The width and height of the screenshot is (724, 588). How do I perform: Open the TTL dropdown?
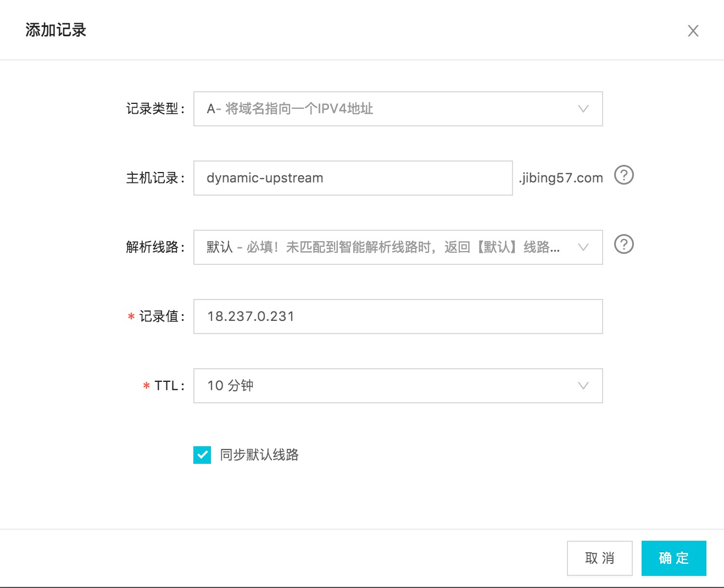tap(398, 386)
